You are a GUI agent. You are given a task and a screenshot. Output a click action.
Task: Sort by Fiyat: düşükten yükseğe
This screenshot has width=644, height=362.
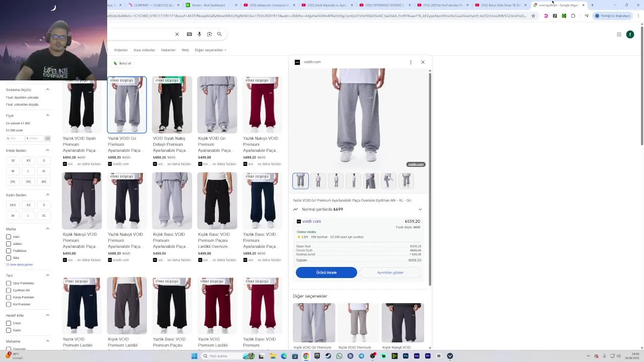[22, 98]
